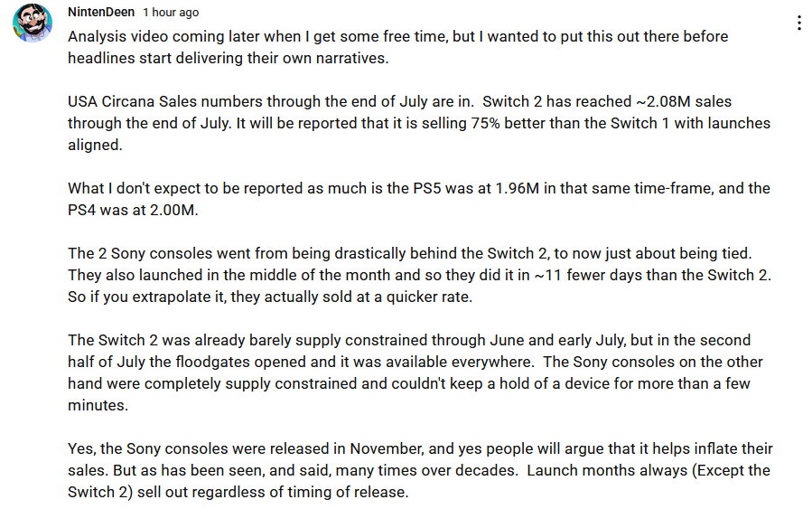Open the three-dot comment options menu
The image size is (812, 509).
[x=799, y=23]
